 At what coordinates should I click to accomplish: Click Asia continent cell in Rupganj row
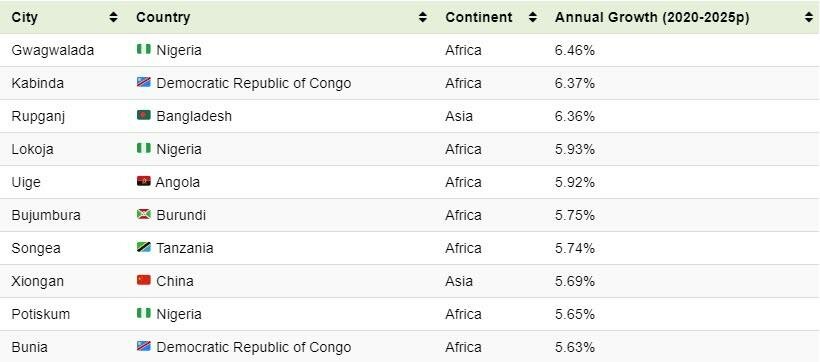(x=459, y=116)
